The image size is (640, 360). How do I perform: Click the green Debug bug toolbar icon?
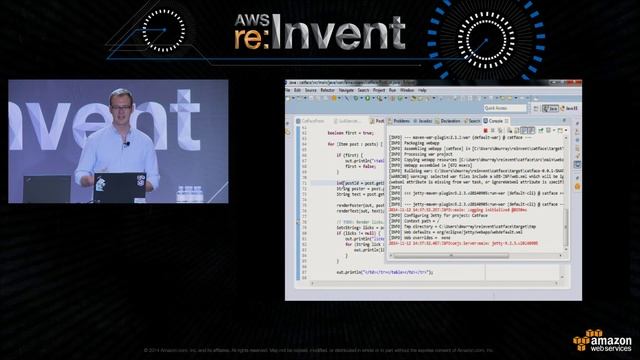tap(356, 98)
